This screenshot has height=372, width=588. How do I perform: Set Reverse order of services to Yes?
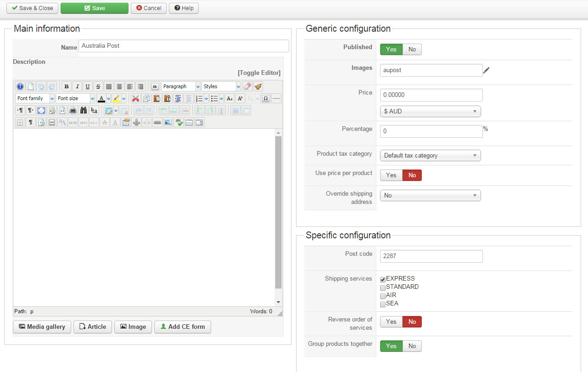(x=391, y=321)
